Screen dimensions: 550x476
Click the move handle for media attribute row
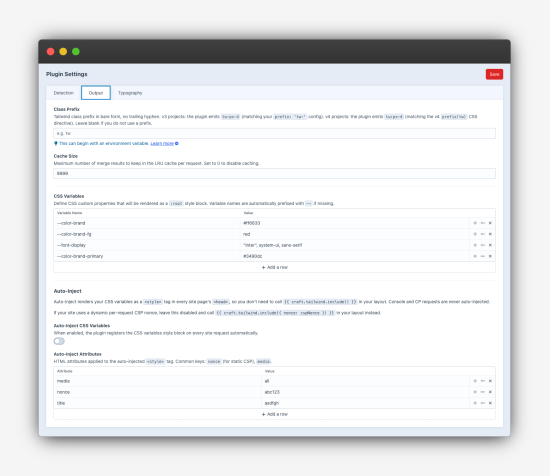point(475,381)
